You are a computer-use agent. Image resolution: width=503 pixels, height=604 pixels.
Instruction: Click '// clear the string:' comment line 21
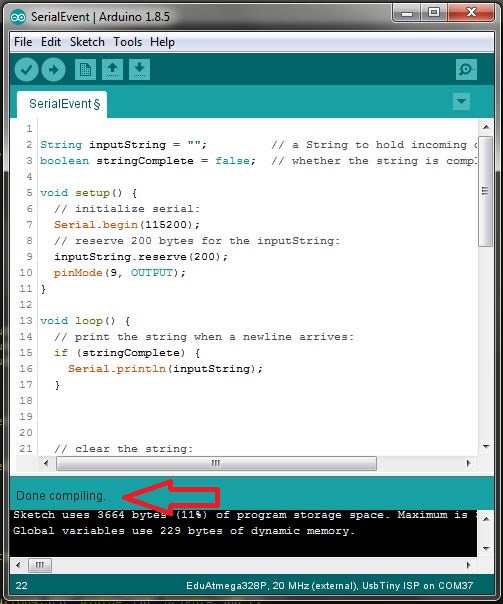[123, 449]
